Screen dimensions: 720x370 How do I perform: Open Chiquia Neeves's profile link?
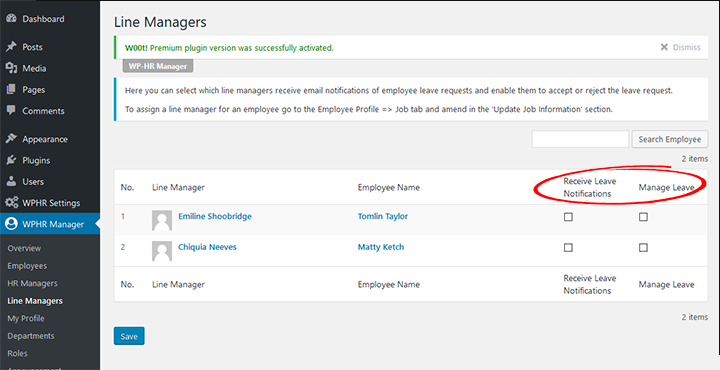[x=208, y=247]
